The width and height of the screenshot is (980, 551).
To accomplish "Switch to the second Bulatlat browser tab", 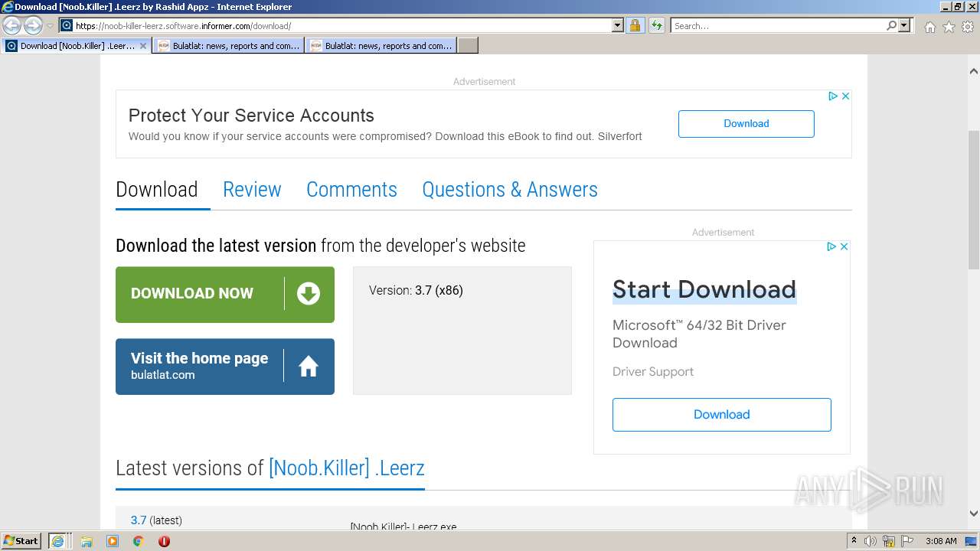I will 381,46.
